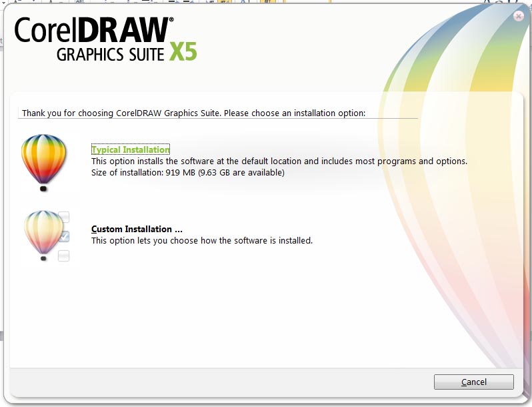Screen dimensions: 532x407
Task: Click the typical option description about default location
Action: pyautogui.click(x=279, y=161)
